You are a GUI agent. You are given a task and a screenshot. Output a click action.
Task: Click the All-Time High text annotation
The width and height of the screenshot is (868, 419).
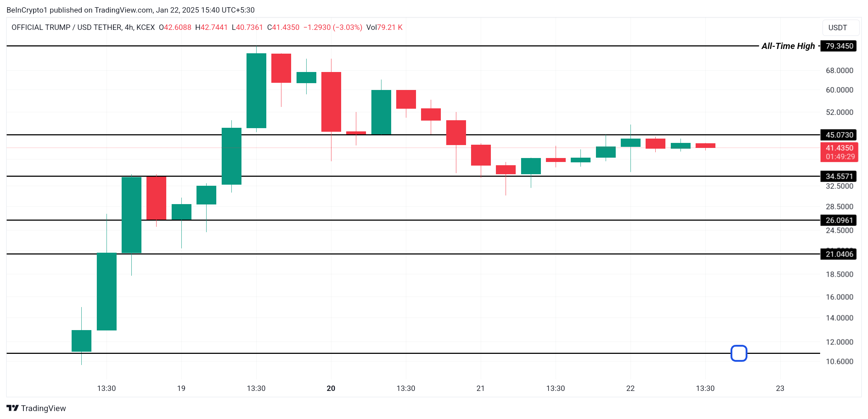tap(788, 46)
